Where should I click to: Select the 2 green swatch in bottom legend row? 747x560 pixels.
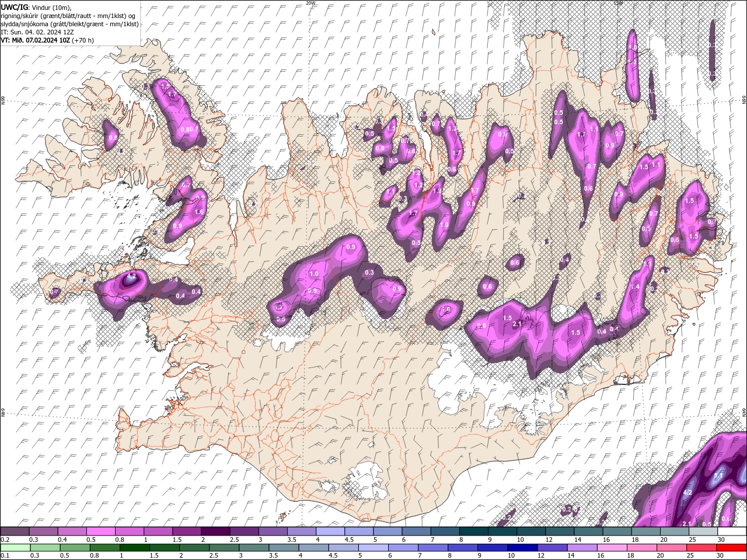tap(194, 548)
